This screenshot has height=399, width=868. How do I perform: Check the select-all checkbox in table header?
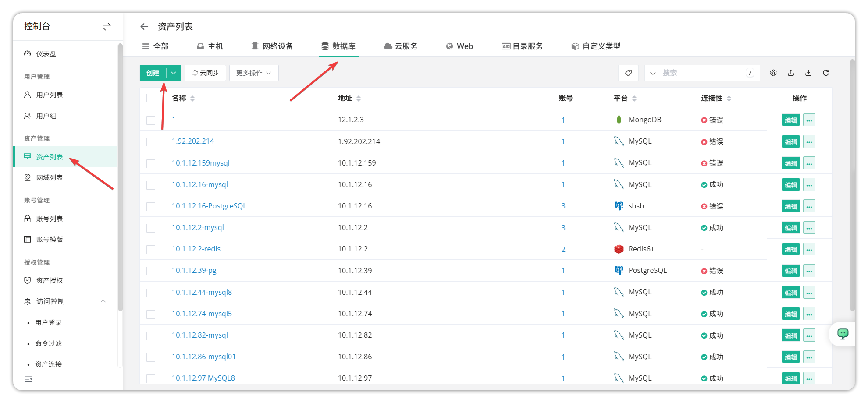[x=151, y=98]
